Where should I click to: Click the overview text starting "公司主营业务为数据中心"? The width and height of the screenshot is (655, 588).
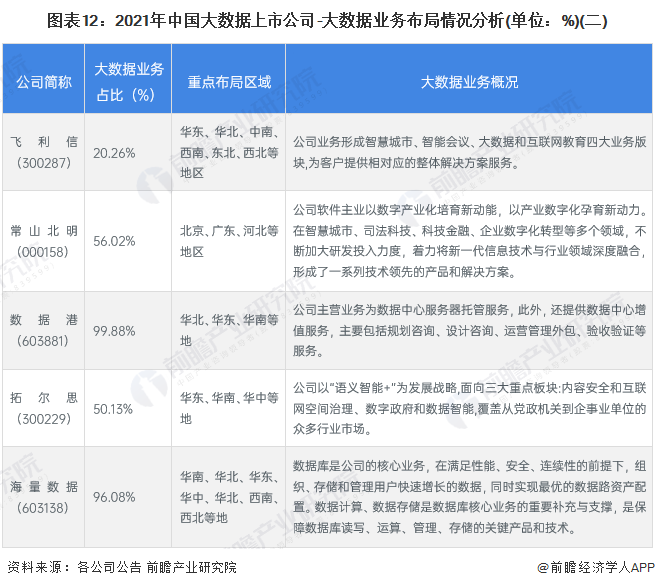point(469,330)
